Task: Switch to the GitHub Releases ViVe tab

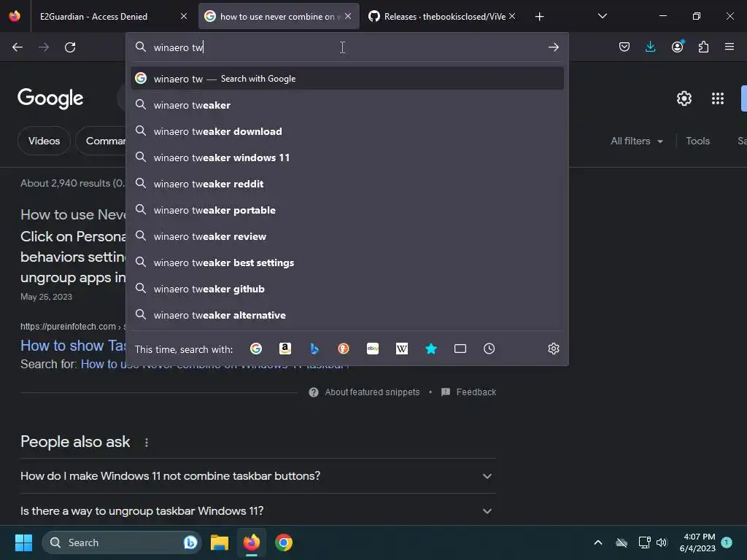Action: 441,16
